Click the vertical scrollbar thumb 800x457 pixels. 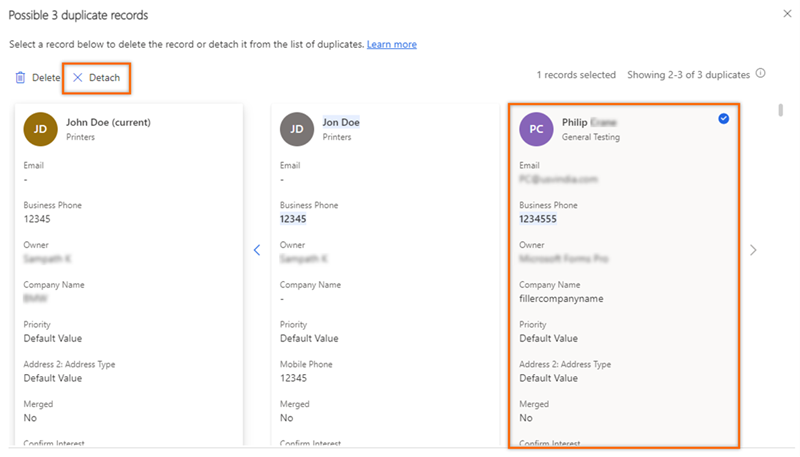pyautogui.click(x=780, y=110)
